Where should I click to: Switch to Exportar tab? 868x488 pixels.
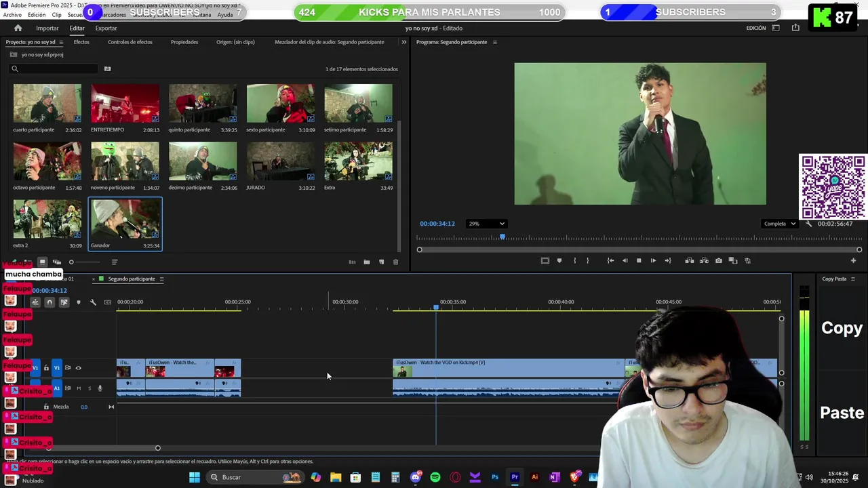(x=106, y=28)
